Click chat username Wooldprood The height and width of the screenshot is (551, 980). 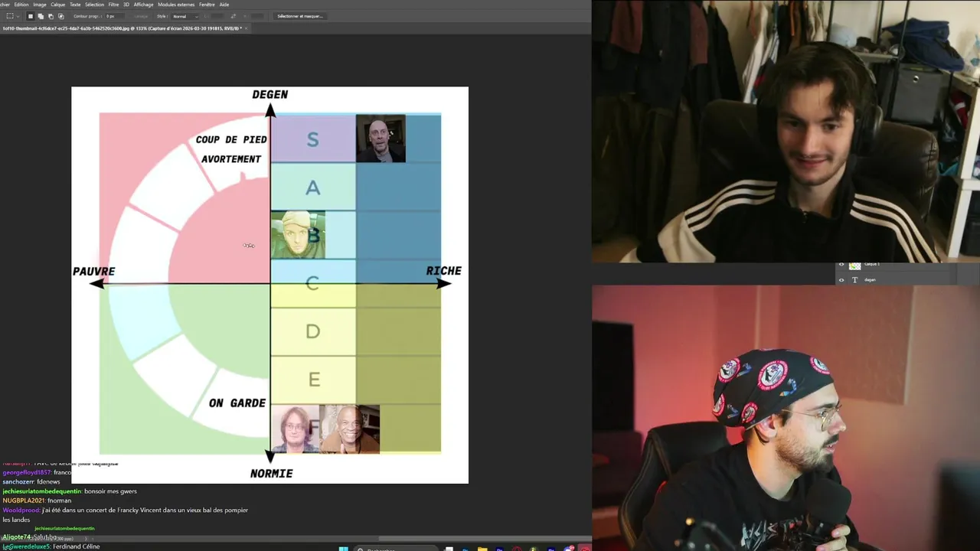(21, 510)
